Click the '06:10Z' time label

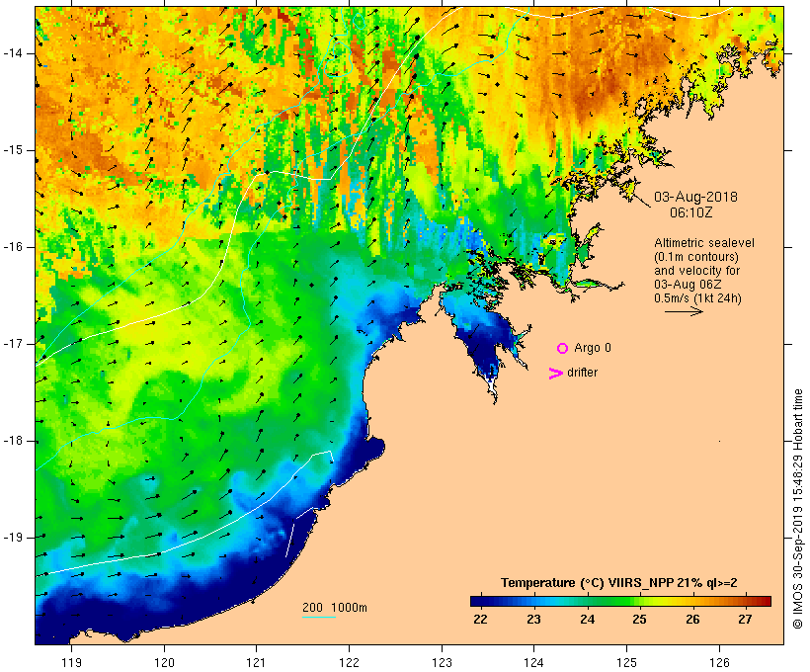[x=690, y=212]
